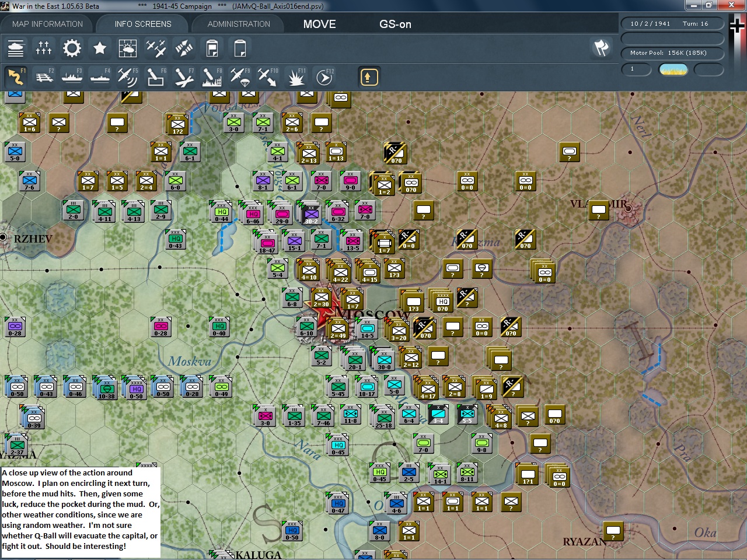This screenshot has width=747, height=560.
Task: Select the 18-17 unit counter
Action: [x=367, y=386]
